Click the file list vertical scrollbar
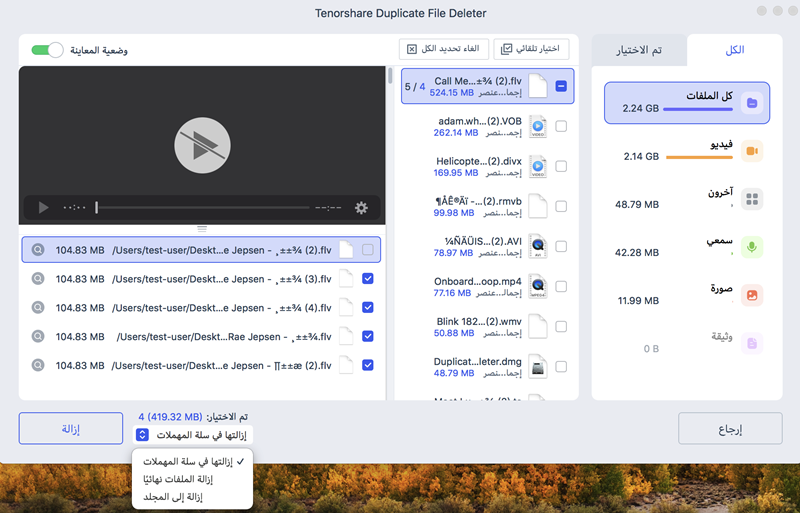The height and width of the screenshot is (513, 800). point(390,76)
